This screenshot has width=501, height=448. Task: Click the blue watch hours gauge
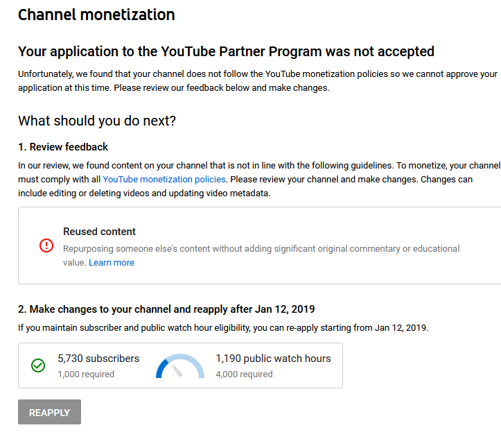pos(180,366)
